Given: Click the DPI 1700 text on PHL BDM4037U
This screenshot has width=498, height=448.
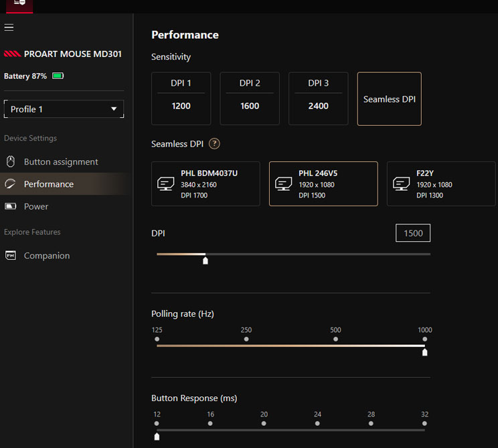Looking at the screenshot, I should point(194,196).
